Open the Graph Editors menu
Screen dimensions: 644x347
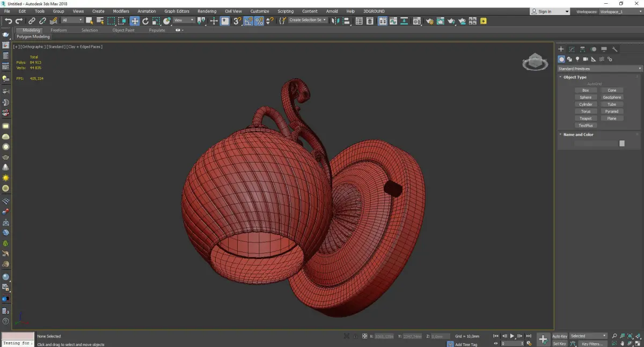[x=177, y=11]
